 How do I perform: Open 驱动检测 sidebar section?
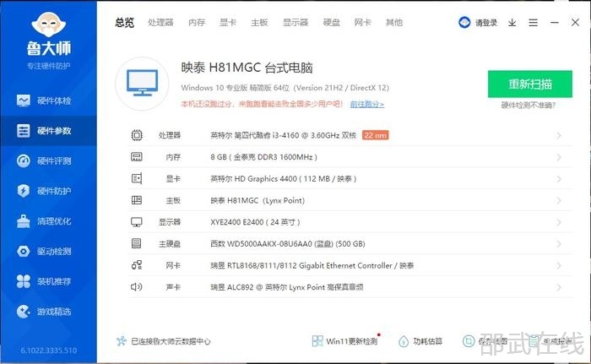click(48, 252)
